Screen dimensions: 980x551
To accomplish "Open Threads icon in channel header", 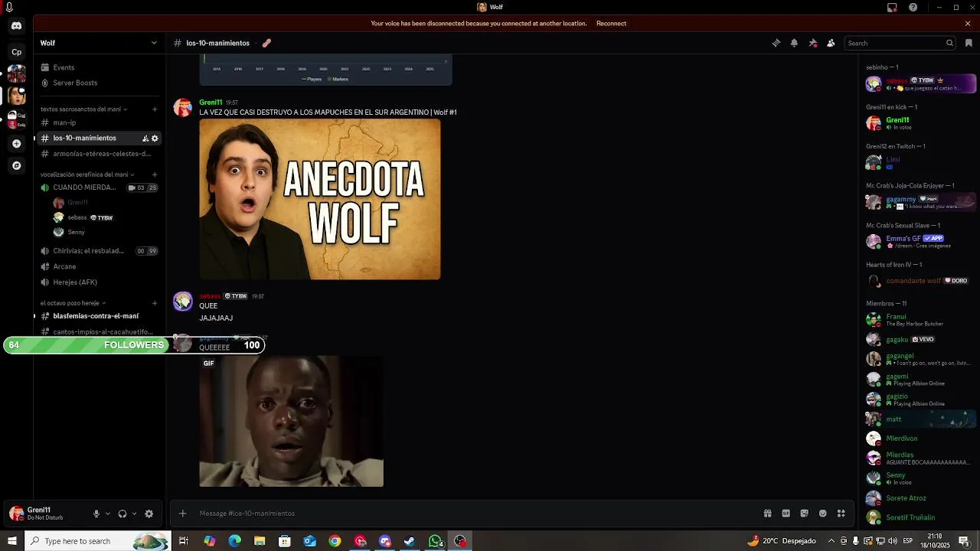I will point(776,43).
